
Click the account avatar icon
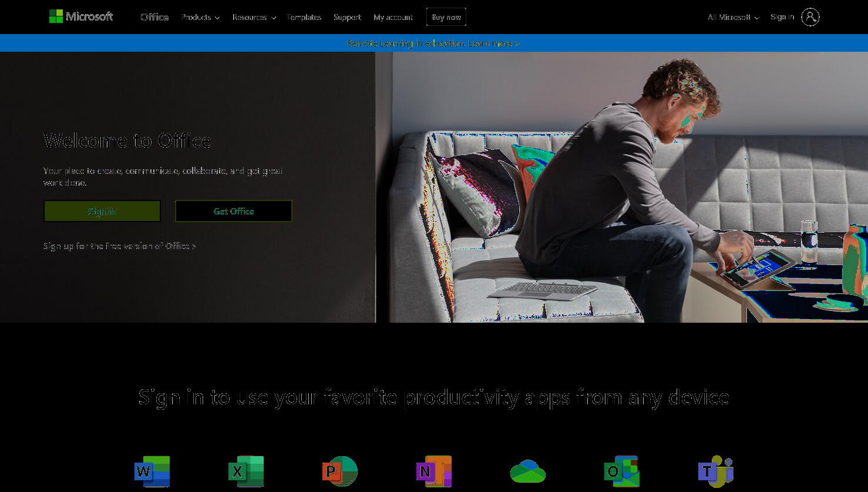tap(810, 17)
